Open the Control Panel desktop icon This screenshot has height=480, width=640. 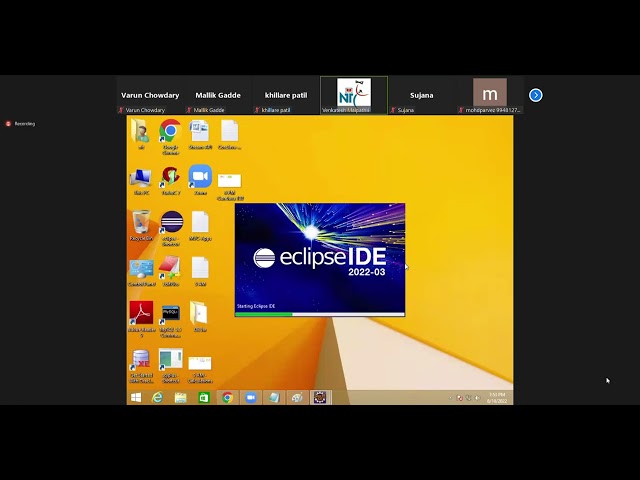point(142,273)
